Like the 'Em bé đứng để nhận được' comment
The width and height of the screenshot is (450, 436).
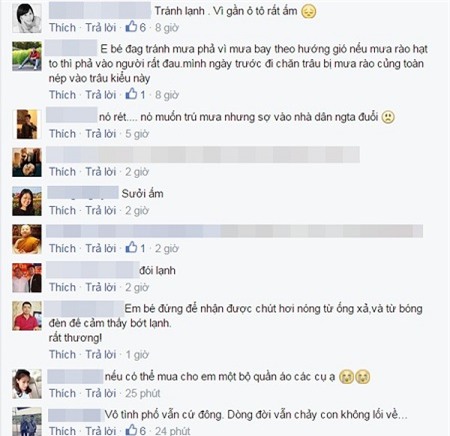click(62, 354)
